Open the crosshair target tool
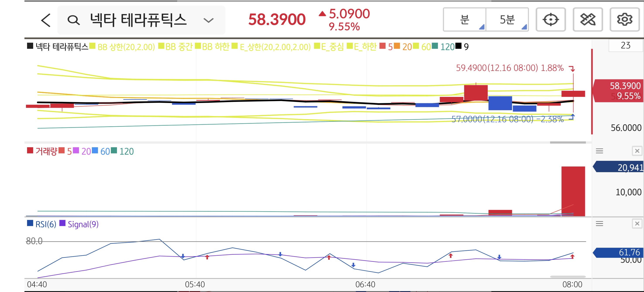The width and height of the screenshot is (644, 292). pyautogui.click(x=551, y=19)
